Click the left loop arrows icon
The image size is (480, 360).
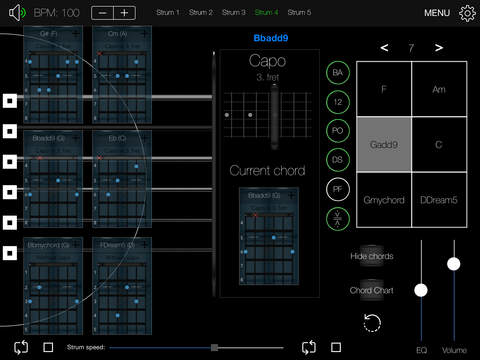[x=21, y=347]
